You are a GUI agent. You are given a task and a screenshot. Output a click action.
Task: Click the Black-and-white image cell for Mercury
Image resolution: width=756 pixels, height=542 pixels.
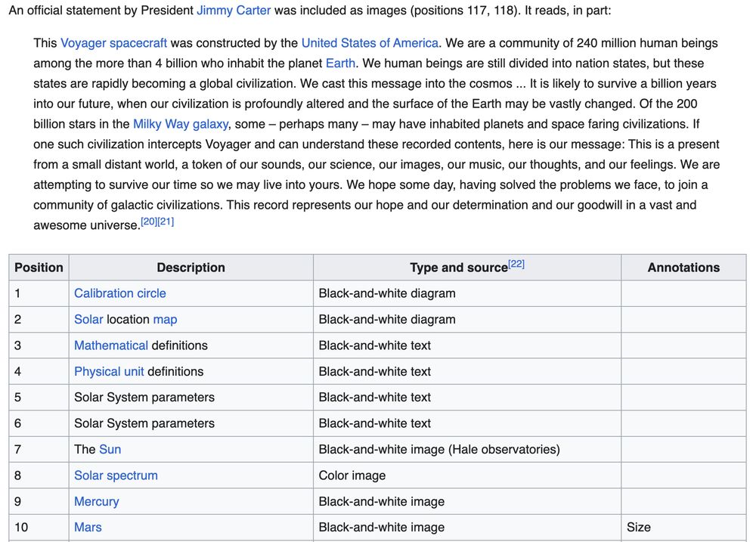coord(466,501)
